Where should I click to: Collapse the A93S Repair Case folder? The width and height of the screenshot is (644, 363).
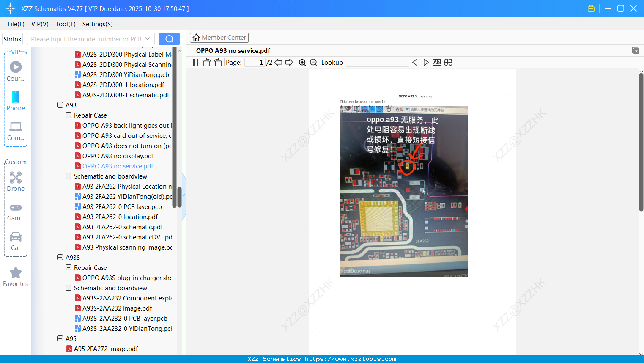point(69,267)
